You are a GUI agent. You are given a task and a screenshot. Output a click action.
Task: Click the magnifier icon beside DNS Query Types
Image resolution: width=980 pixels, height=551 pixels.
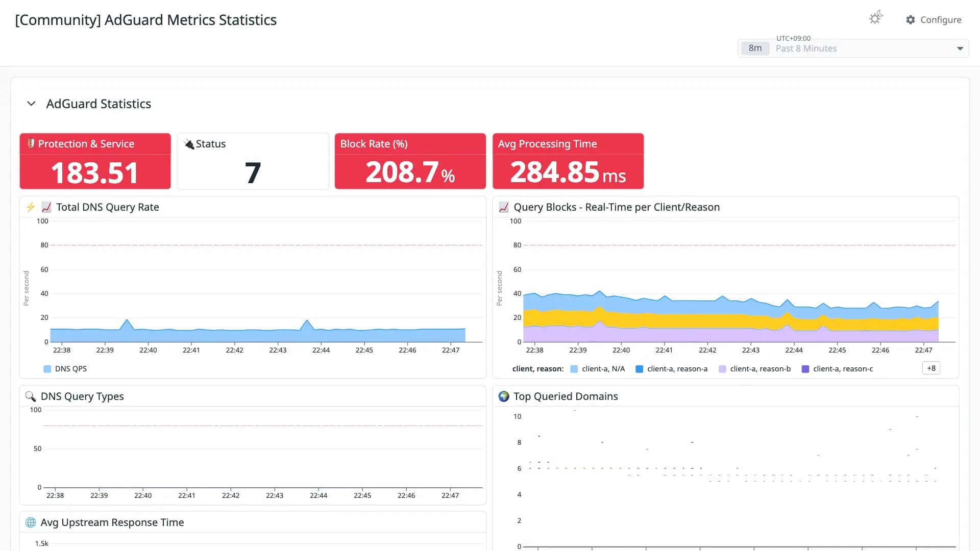pyautogui.click(x=31, y=396)
